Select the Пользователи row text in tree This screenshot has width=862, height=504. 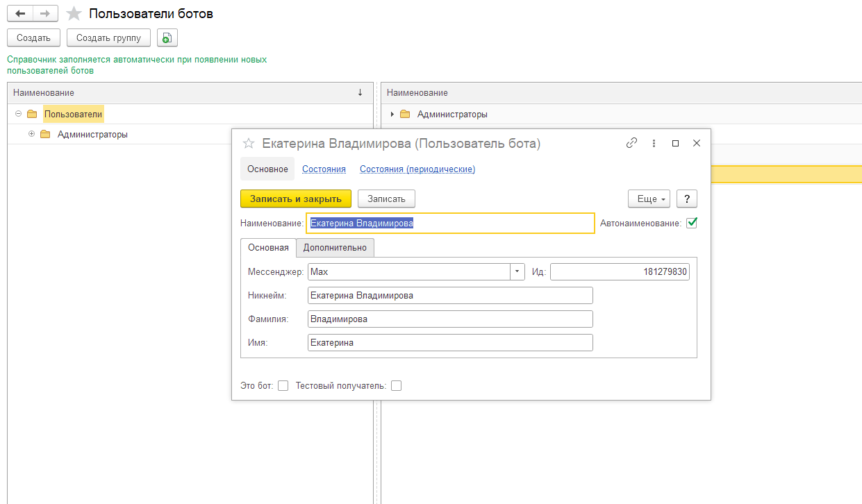point(73,114)
